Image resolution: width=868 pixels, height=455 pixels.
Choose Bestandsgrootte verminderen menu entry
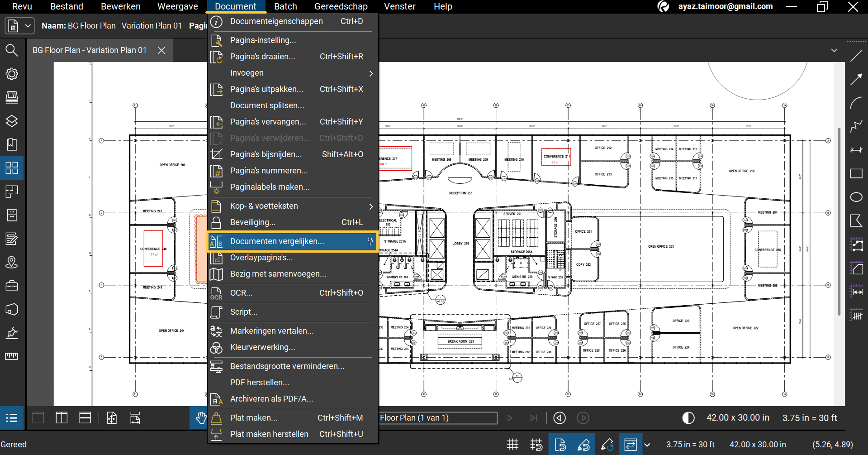click(293, 366)
